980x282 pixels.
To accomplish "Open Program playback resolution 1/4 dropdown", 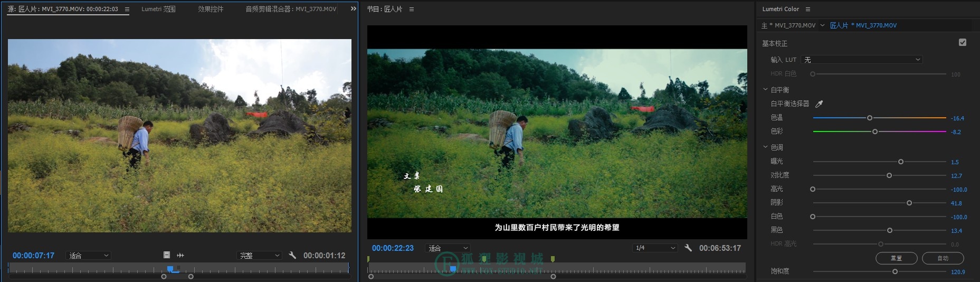I will click(x=655, y=248).
